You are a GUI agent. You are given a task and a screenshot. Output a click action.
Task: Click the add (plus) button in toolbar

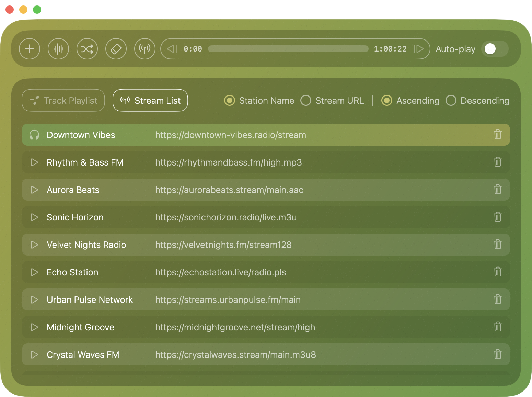[30, 49]
